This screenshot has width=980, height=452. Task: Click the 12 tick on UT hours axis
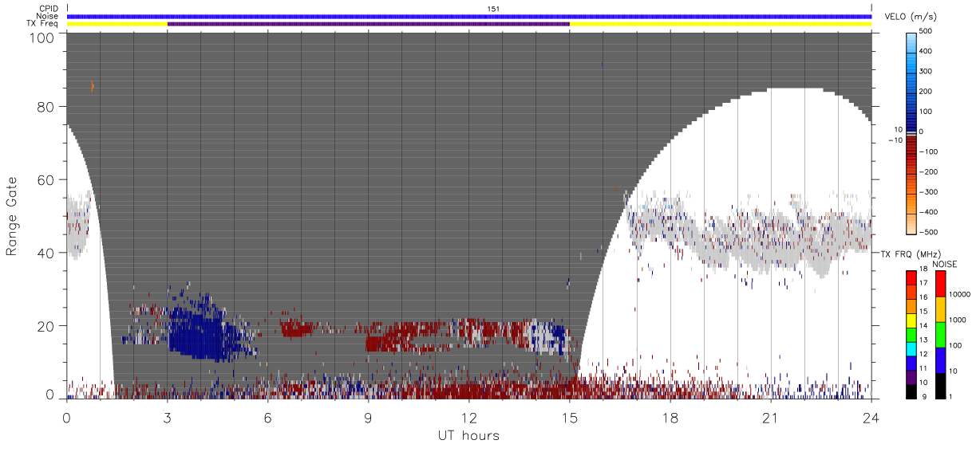pyautogui.click(x=468, y=417)
